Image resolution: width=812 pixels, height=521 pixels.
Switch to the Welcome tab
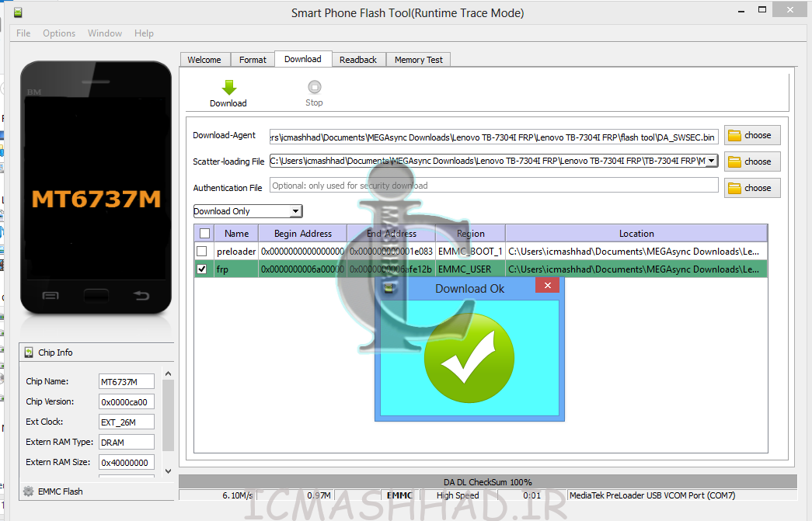(x=204, y=60)
